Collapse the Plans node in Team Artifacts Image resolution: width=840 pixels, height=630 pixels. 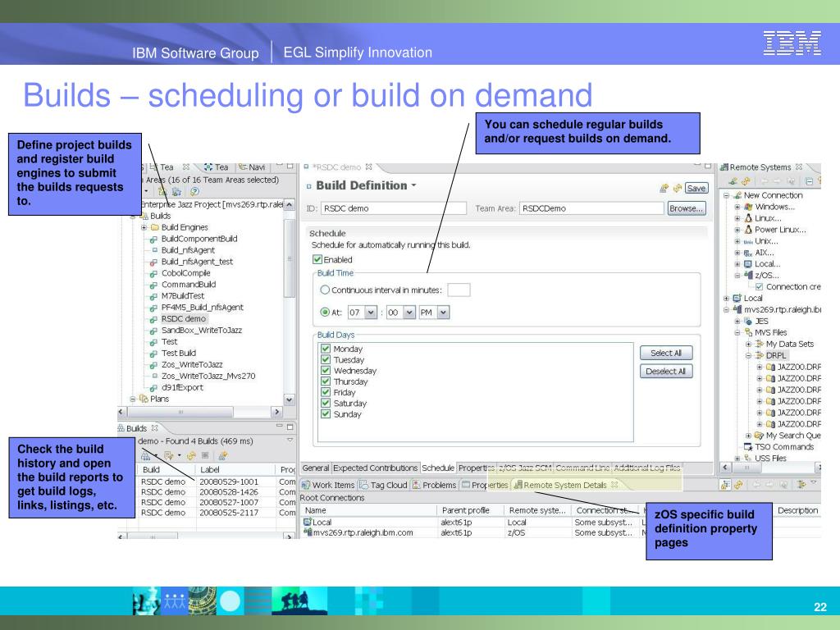tap(132, 399)
